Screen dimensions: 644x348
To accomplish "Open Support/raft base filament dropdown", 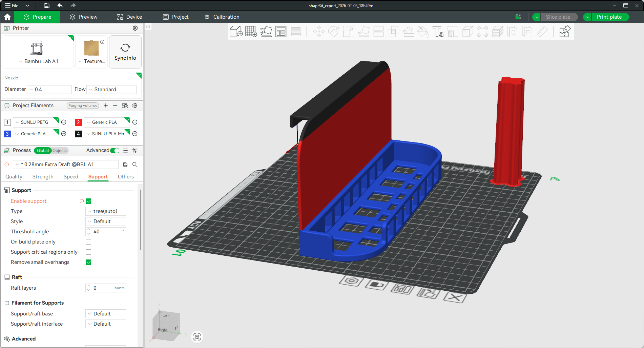I will click(x=106, y=314).
